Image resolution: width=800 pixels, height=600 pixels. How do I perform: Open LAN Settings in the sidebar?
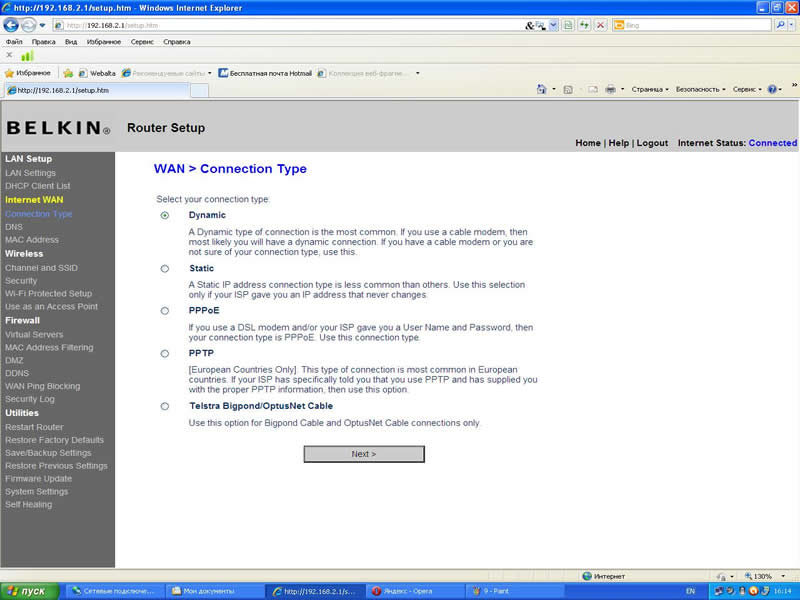30,173
